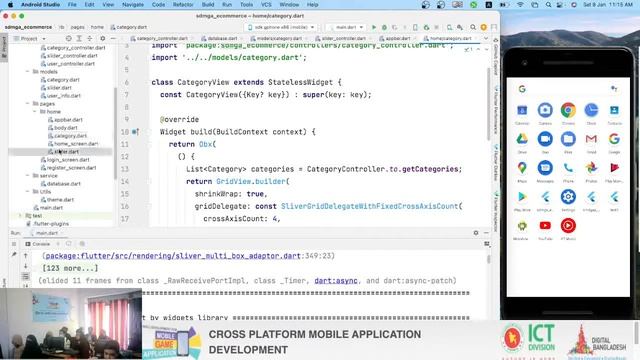Open Camera app in the emulator

click(x=545, y=110)
